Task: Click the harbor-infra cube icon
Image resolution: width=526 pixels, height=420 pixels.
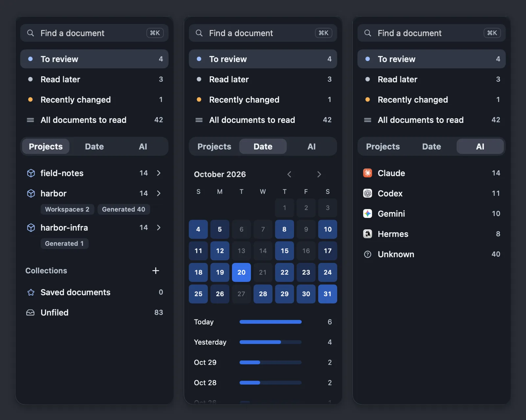Action: 31,228
